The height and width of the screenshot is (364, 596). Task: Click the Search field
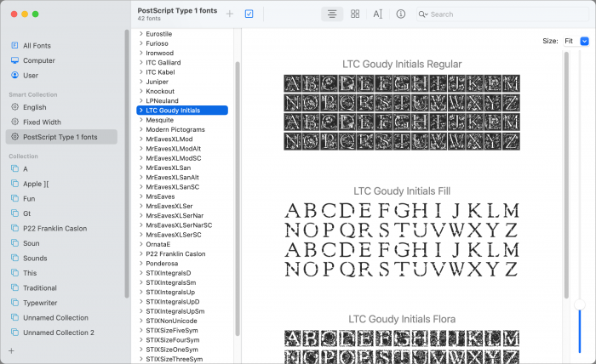(502, 14)
